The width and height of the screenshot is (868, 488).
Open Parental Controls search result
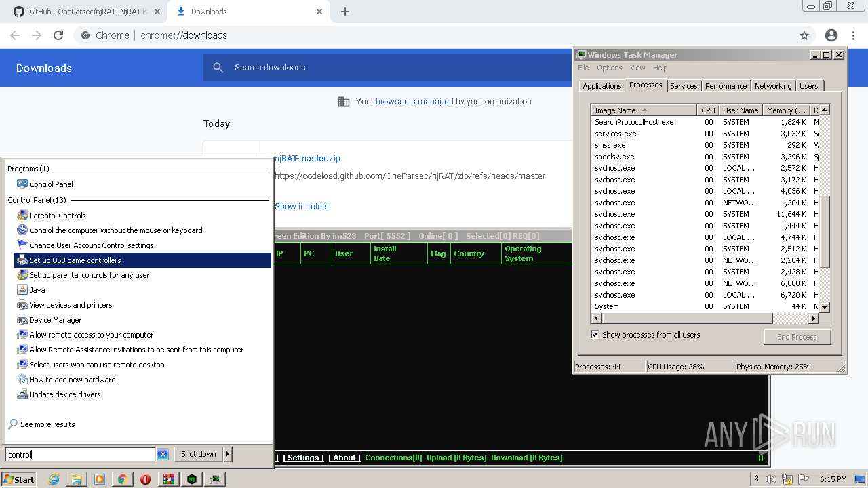coord(57,216)
